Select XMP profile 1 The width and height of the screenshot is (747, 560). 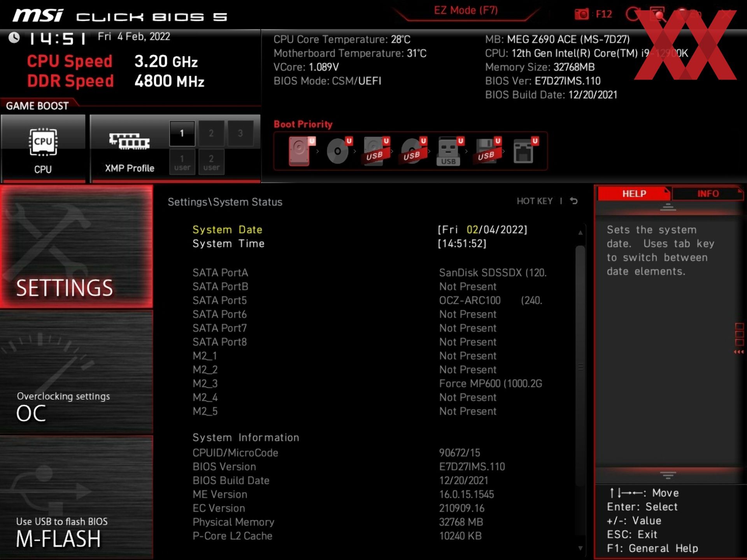(x=182, y=133)
